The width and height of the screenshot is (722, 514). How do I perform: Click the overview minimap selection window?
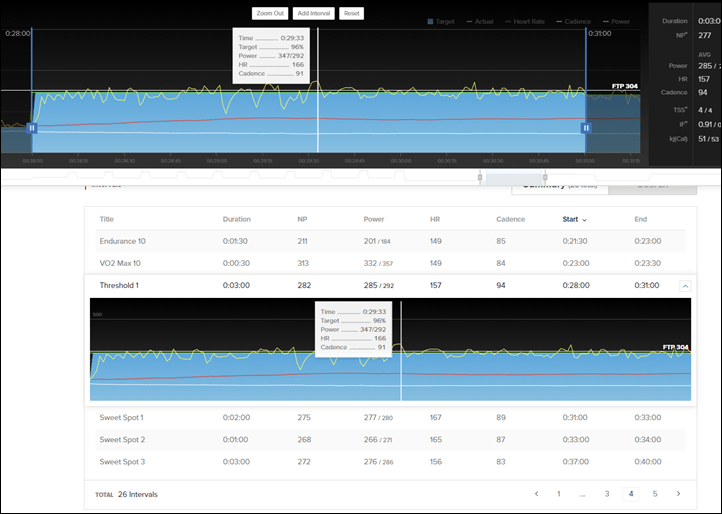tap(513, 177)
